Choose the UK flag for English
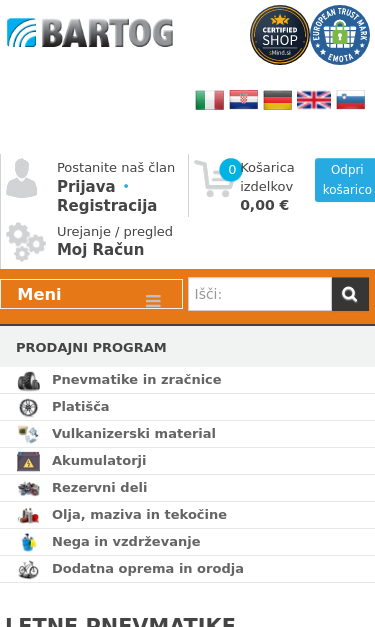This screenshot has width=375, height=627. [314, 100]
